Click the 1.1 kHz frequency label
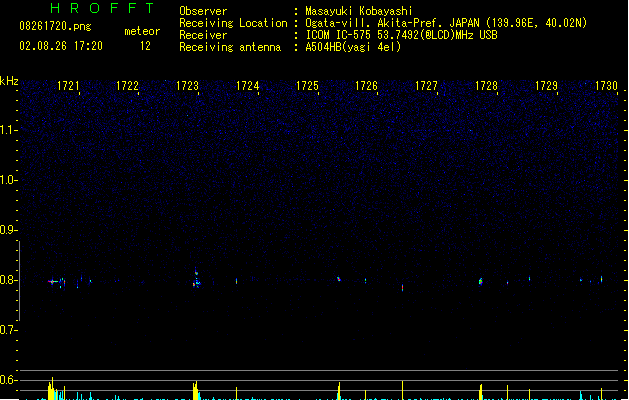The height and width of the screenshot is (400, 629). tap(8, 130)
